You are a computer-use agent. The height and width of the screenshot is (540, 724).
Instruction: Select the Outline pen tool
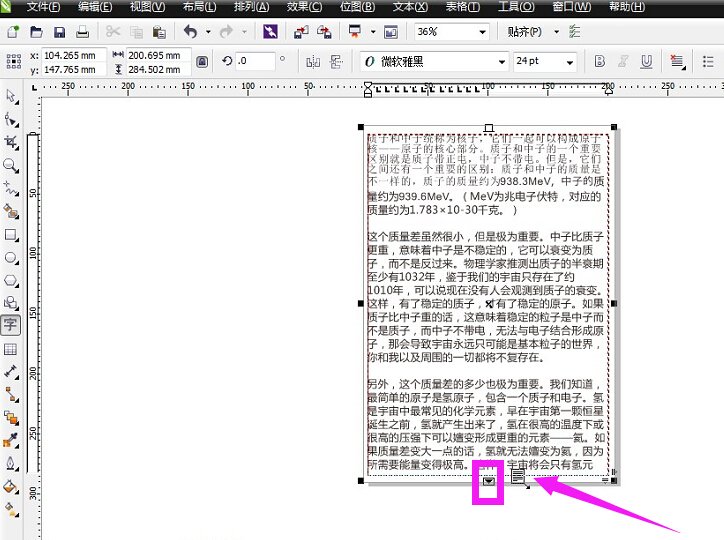click(x=11, y=463)
